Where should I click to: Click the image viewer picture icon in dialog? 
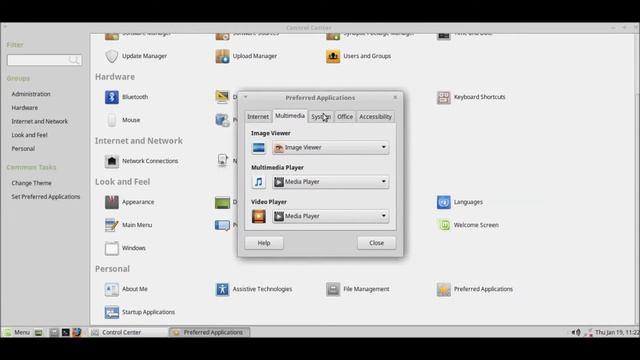click(x=258, y=148)
